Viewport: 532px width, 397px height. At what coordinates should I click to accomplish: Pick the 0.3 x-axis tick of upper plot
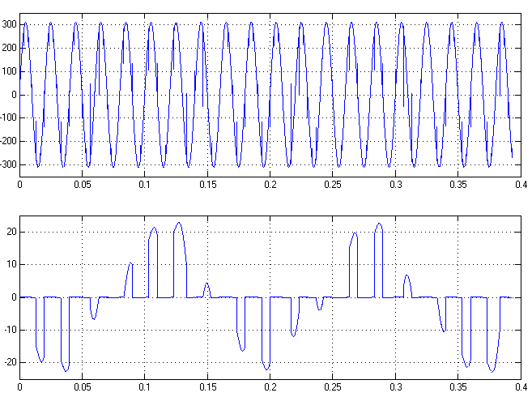coord(396,185)
